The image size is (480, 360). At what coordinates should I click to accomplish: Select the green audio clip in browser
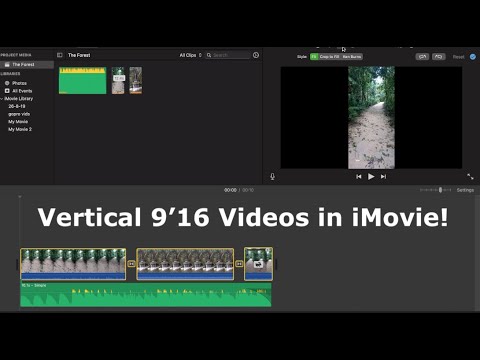[83, 80]
